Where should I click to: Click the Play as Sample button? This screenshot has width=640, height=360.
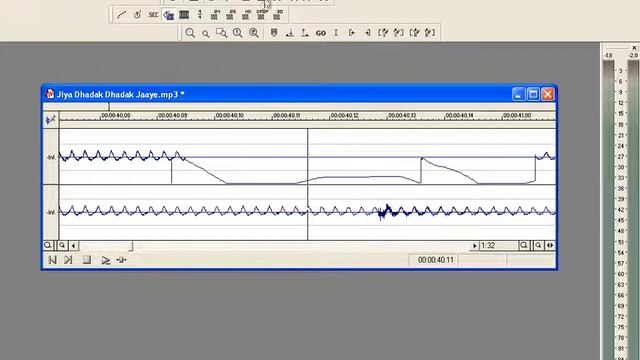coord(122,260)
